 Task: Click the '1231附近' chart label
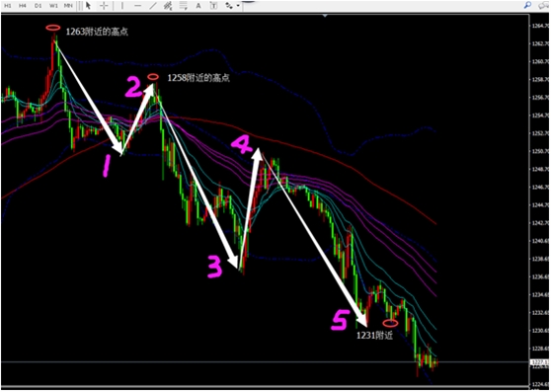374,336
